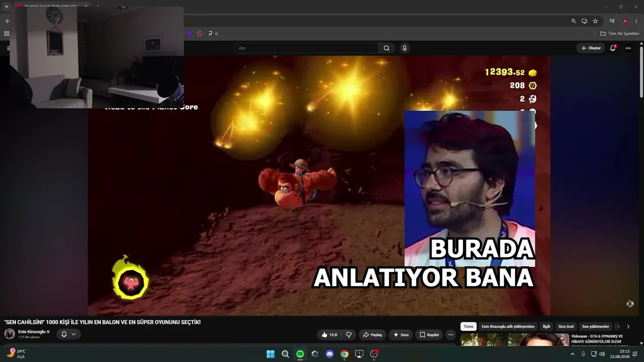Click the tray microphone icon
644x362 pixels.
pos(583,354)
